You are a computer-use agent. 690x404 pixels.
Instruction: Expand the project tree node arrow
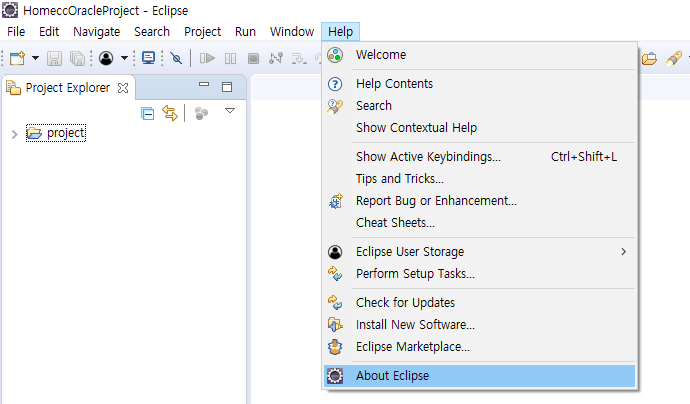[x=15, y=134]
